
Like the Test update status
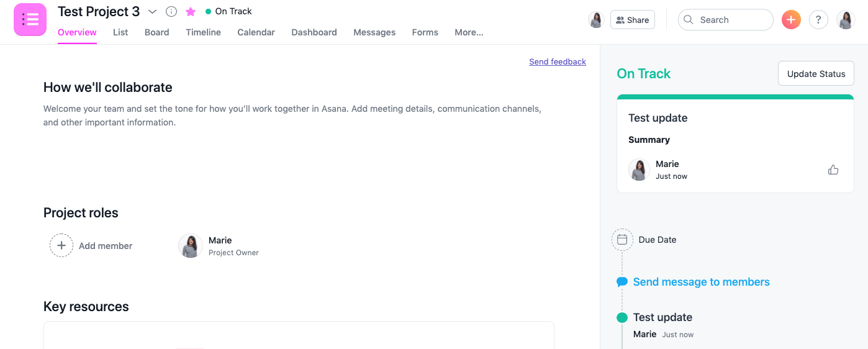[x=833, y=170]
